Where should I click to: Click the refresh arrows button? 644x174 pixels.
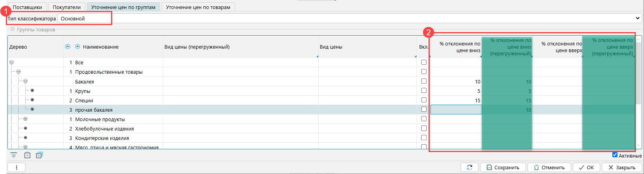click(469, 167)
